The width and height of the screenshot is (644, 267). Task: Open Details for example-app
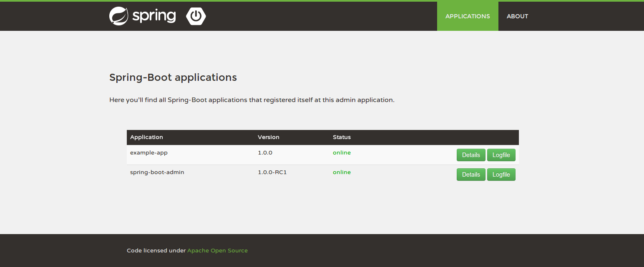pos(471,155)
